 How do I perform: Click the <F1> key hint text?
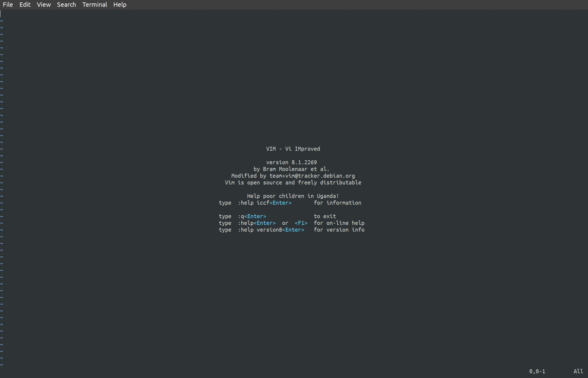(301, 223)
